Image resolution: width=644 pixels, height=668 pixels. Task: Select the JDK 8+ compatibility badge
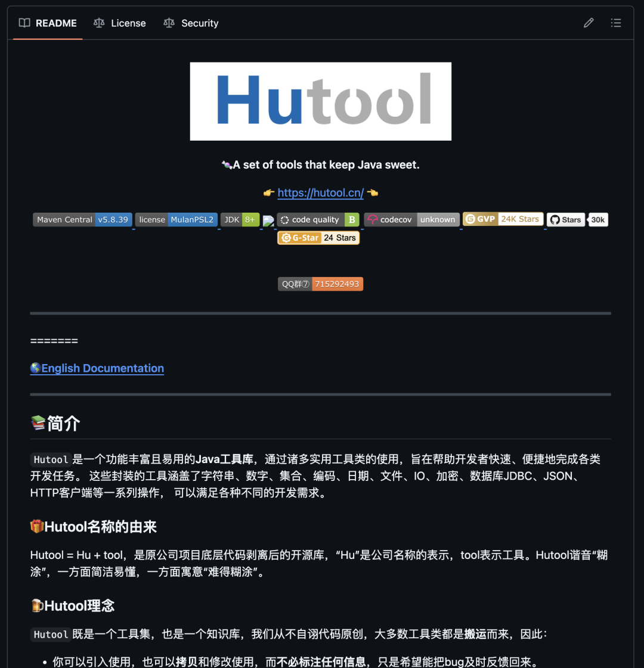pos(240,219)
